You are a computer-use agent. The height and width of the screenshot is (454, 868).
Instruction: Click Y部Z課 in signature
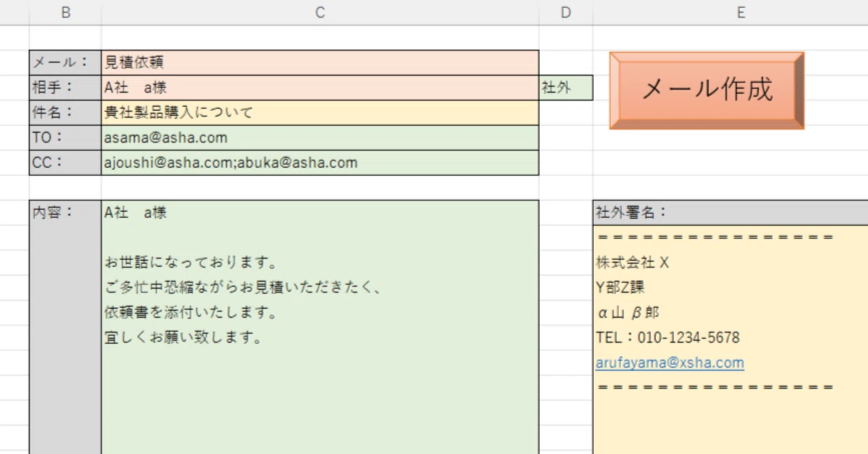620,288
